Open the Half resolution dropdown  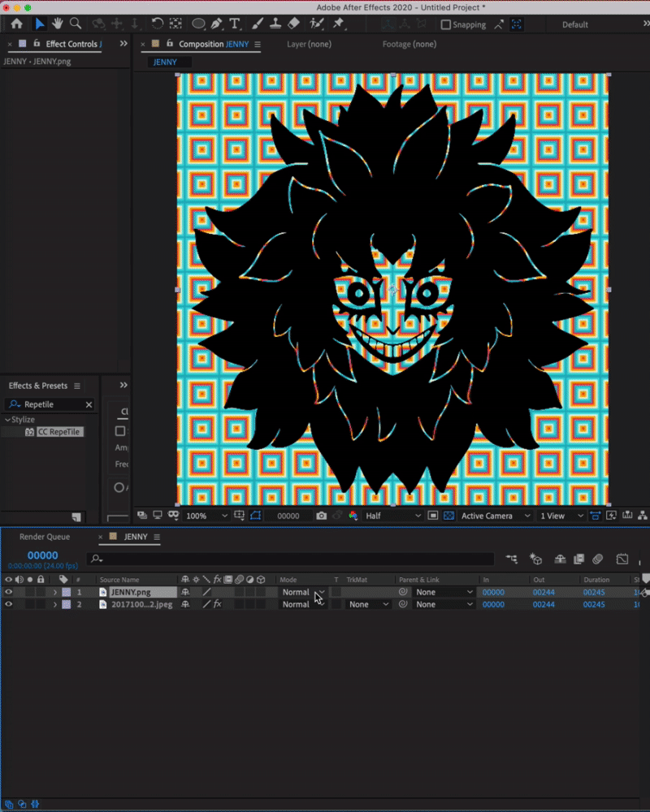(393, 516)
